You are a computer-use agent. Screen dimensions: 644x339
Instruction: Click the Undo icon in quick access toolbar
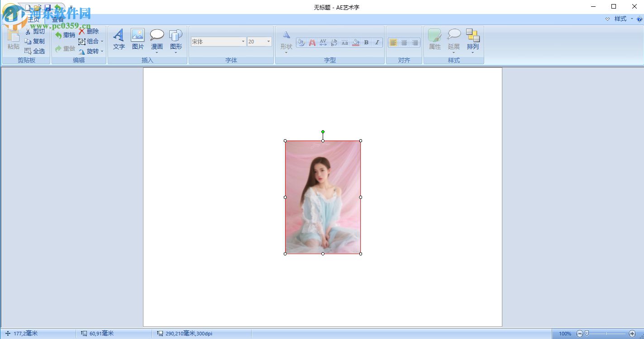coord(57,8)
